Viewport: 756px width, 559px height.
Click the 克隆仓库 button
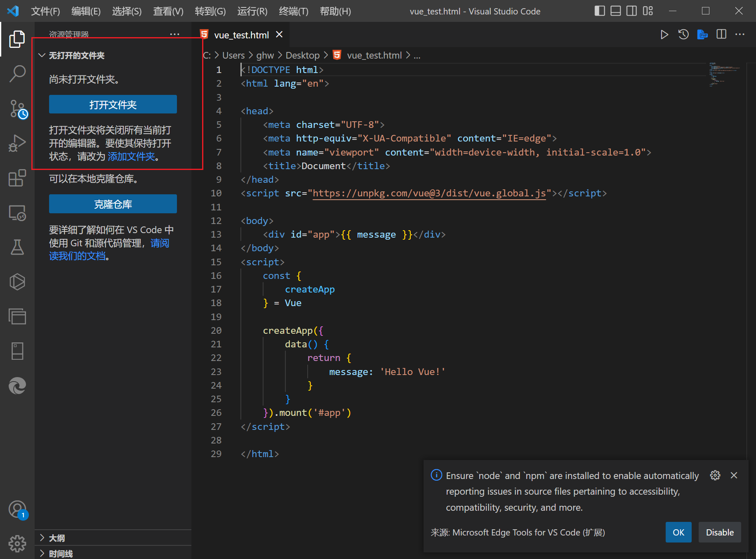coord(113,204)
